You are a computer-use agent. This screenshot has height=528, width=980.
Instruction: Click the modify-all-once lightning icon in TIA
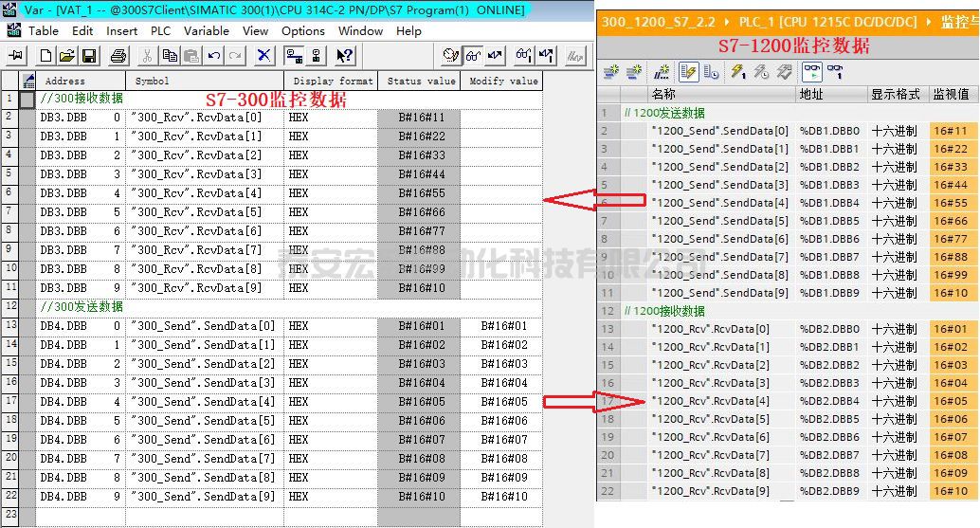pyautogui.click(x=737, y=72)
